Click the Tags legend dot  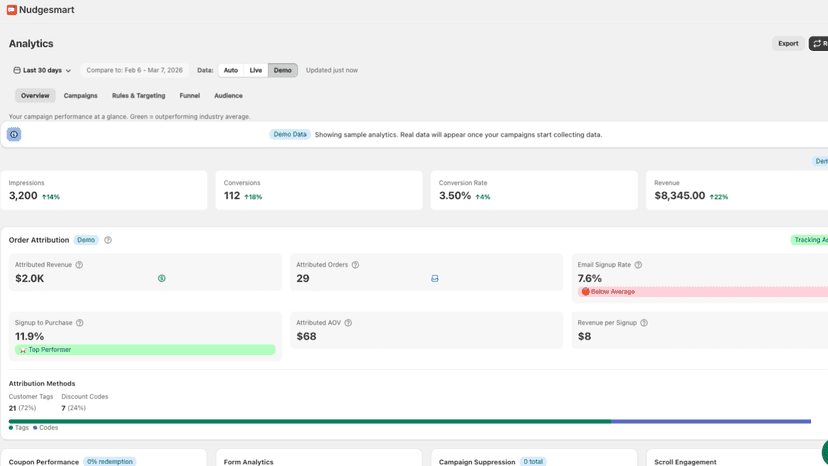(x=11, y=428)
